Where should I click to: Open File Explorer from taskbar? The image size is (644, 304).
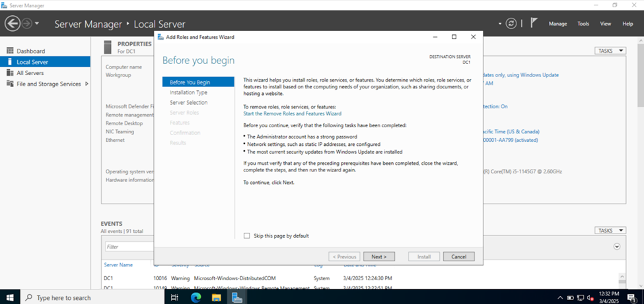click(x=217, y=297)
